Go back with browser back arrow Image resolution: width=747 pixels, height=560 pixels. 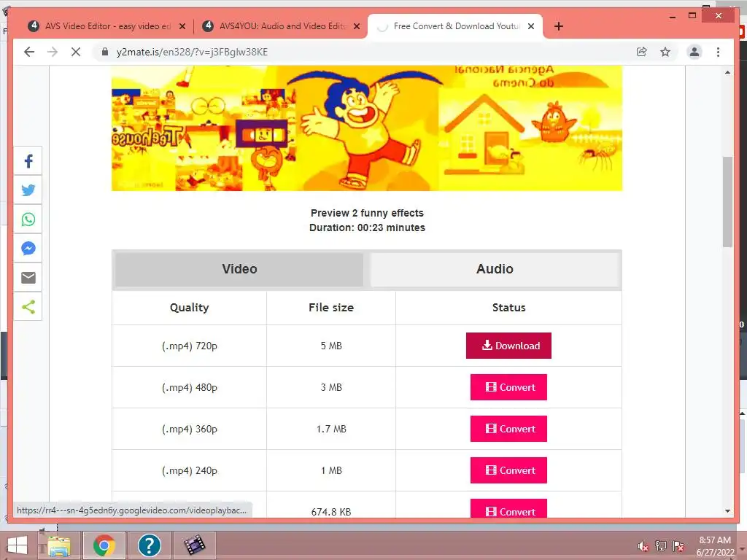point(29,52)
